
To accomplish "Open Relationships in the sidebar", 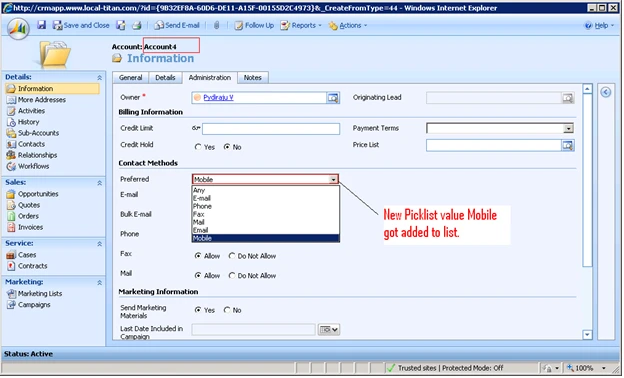I will [32, 155].
